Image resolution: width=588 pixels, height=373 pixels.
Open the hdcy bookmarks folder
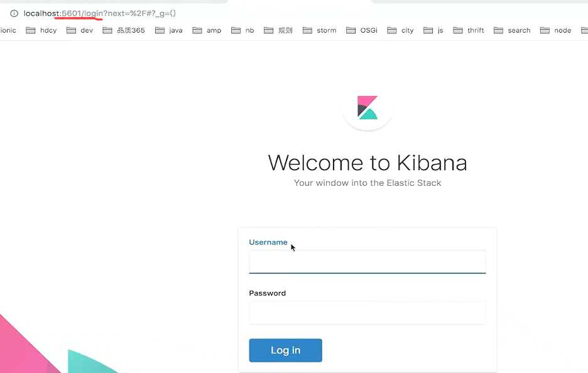pos(41,30)
